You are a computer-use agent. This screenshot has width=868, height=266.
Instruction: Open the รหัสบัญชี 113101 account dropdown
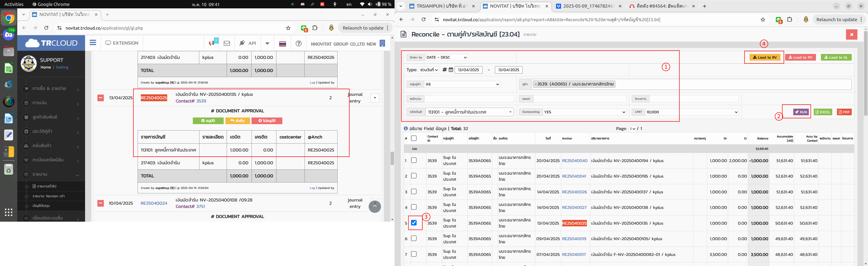pyautogui.click(x=469, y=112)
